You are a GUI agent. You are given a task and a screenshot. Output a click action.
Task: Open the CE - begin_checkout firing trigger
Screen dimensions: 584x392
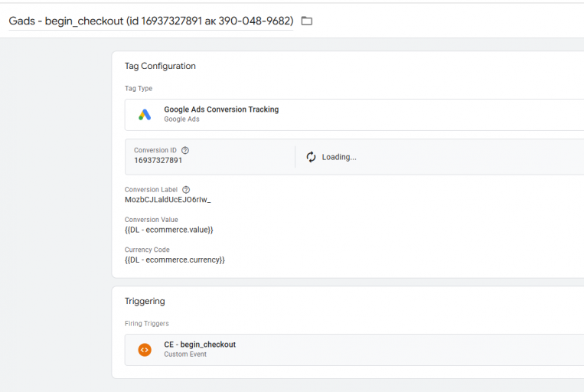(x=354, y=350)
